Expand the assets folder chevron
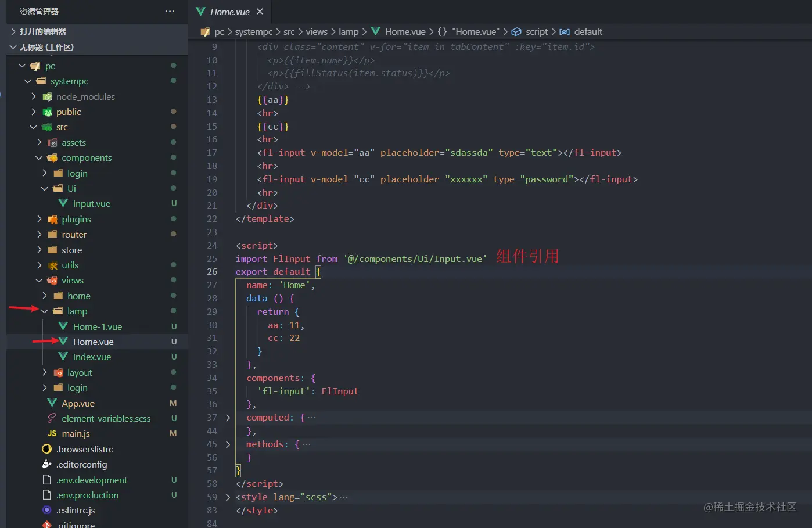812x528 pixels. pos(39,142)
